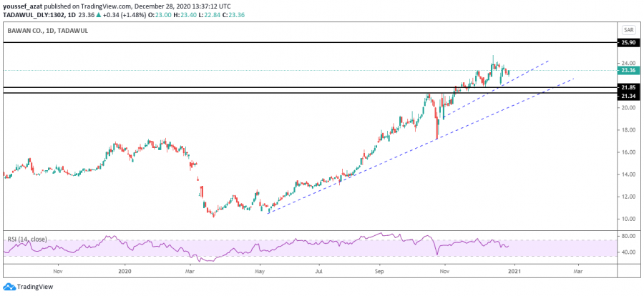Click the current price tag 23.36

(x=628, y=71)
